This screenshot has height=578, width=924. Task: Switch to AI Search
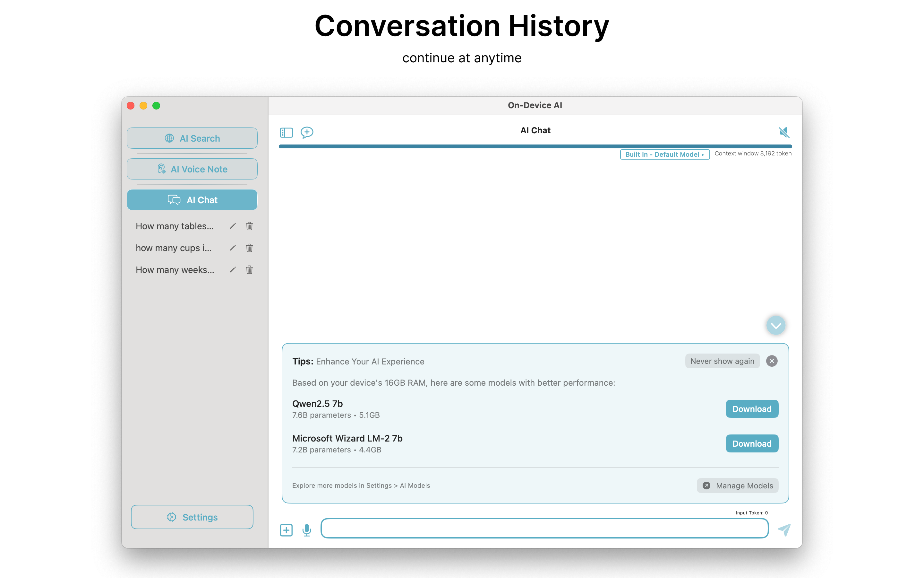point(192,138)
